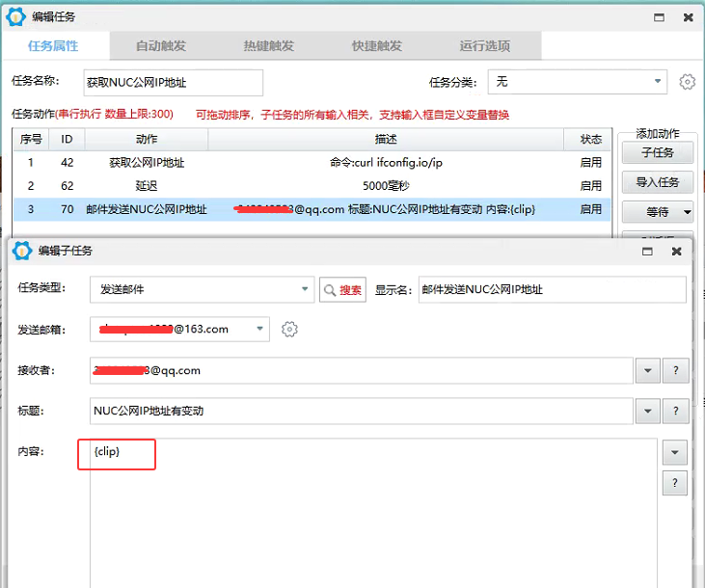Click the app logo in 编辑任务 title bar

[16, 17]
